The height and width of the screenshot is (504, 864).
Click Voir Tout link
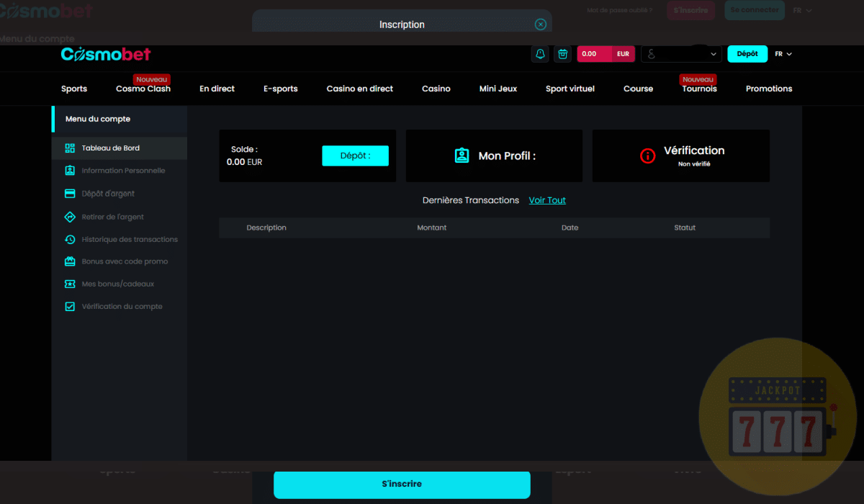point(547,200)
